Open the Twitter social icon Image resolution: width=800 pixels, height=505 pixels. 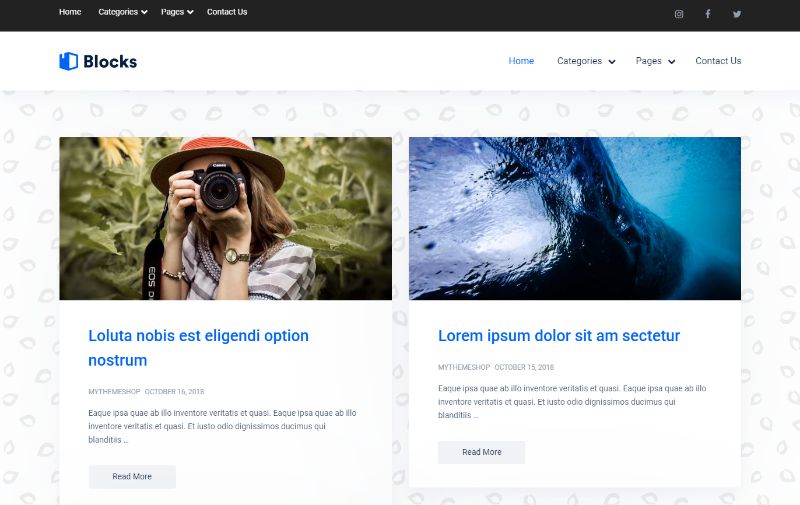737,14
